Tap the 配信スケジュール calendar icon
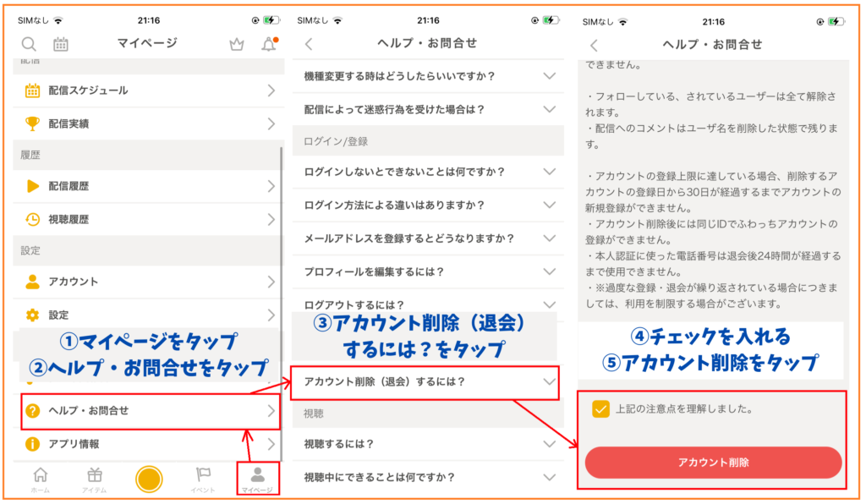The image size is (866, 504). (x=33, y=90)
